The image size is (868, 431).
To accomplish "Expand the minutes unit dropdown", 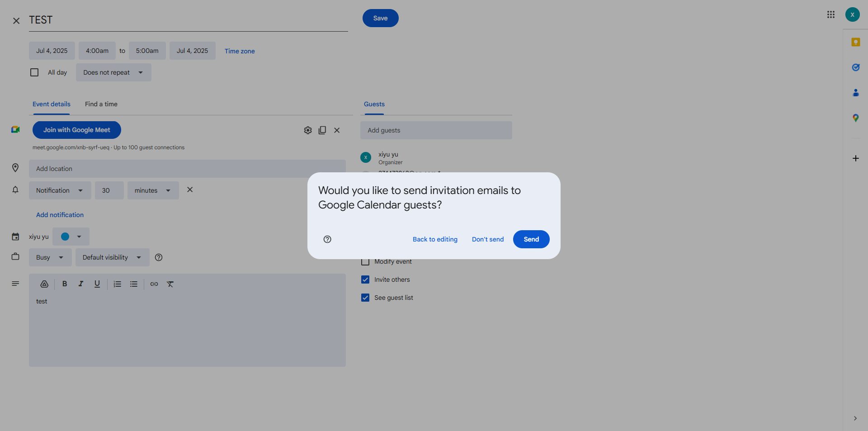I will [x=153, y=190].
